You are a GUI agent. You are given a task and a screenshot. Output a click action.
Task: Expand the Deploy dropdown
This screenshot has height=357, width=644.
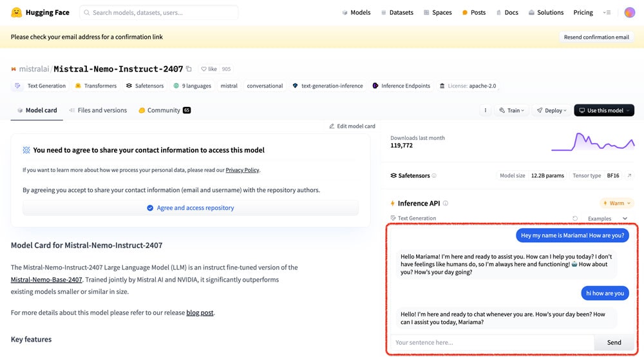coord(552,110)
